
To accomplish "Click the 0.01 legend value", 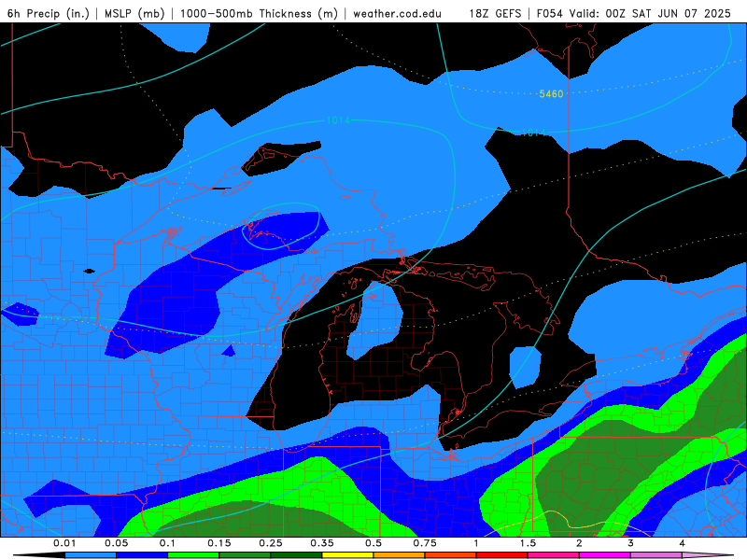I will [64, 543].
